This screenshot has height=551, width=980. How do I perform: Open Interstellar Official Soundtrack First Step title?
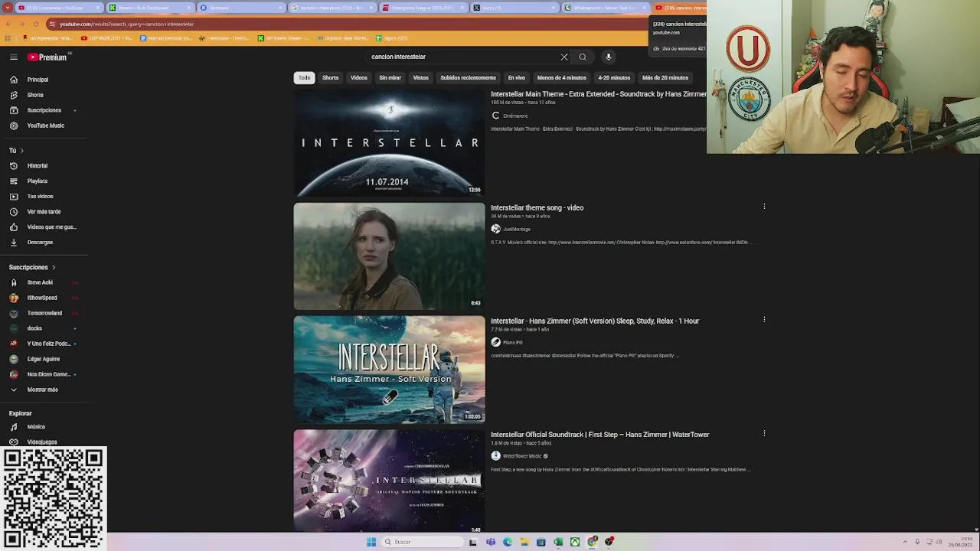600,434
